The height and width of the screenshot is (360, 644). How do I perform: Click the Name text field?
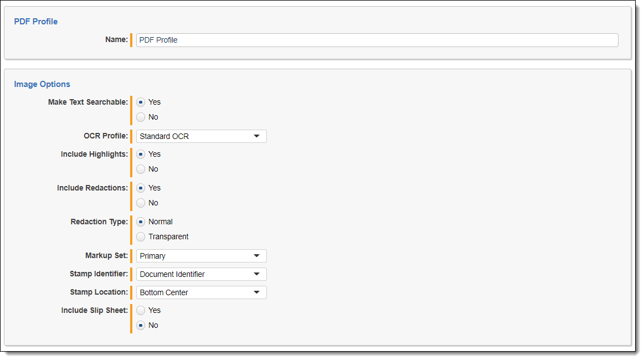click(377, 40)
